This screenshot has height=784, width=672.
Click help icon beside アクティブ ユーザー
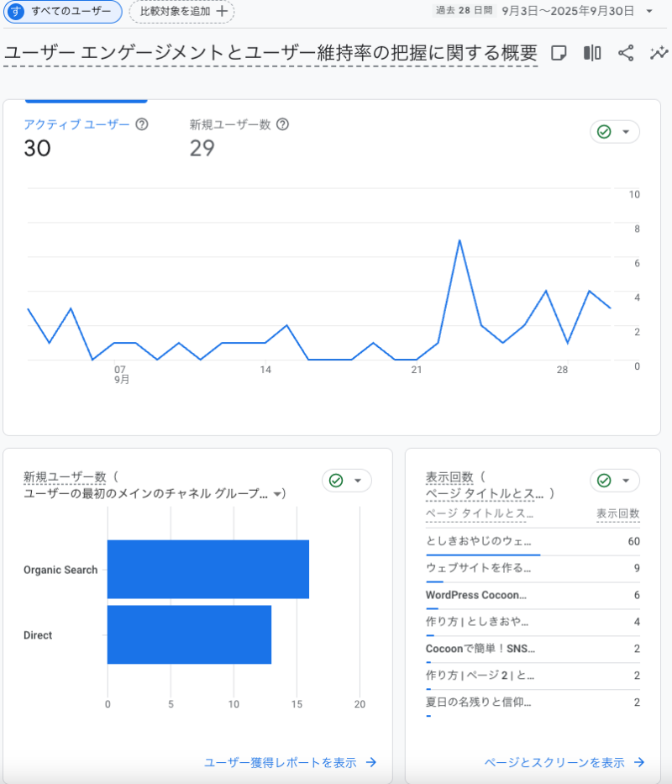click(142, 124)
